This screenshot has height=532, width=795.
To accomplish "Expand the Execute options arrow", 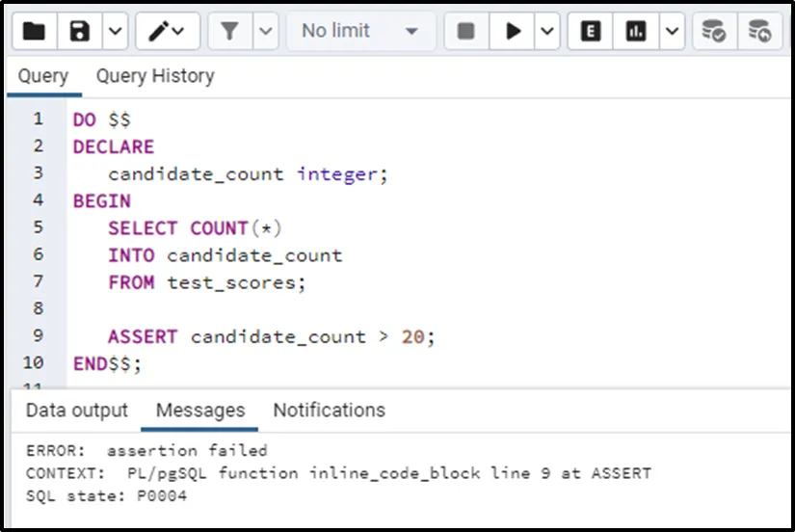I will 546,32.
